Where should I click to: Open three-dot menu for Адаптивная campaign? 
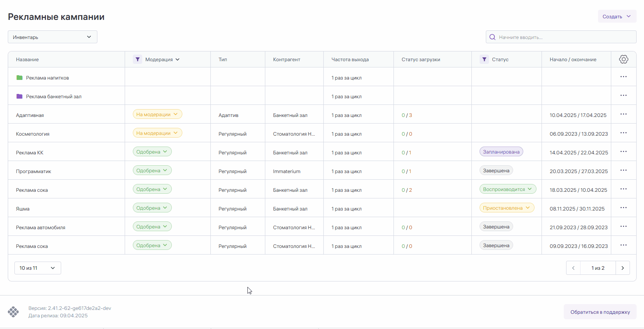623,114
